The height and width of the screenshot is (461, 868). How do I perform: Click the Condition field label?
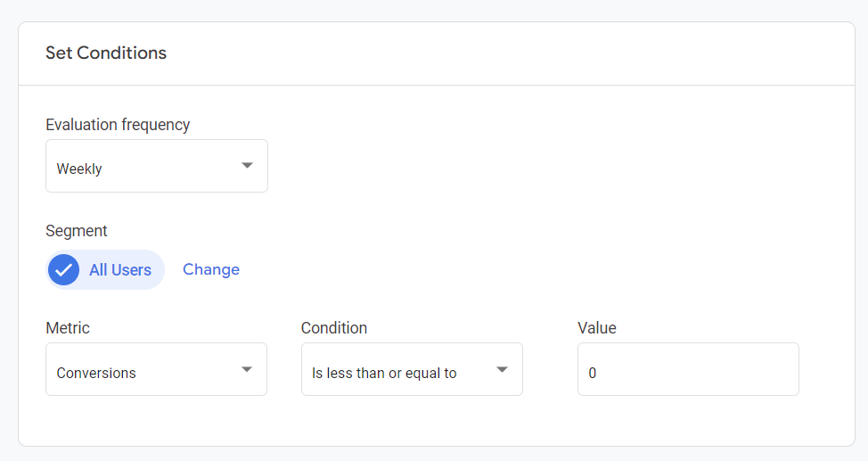pos(334,328)
